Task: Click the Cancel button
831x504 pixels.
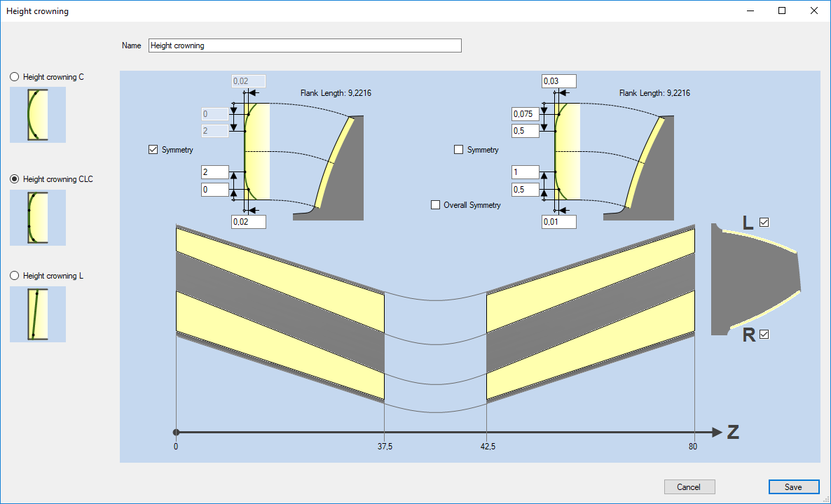Action: pos(689,487)
